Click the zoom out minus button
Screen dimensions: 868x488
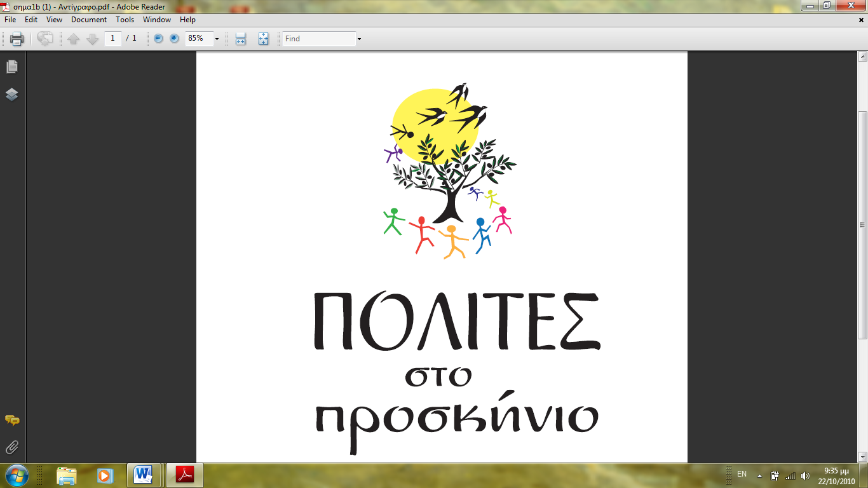(158, 39)
